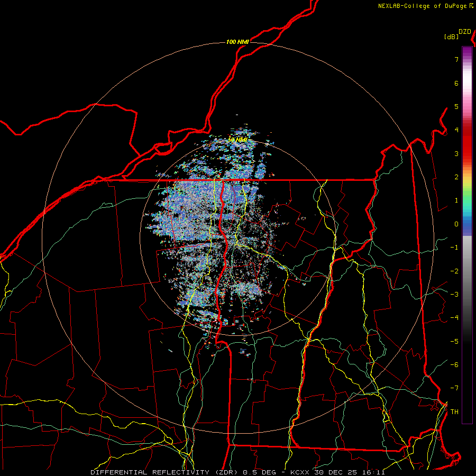The width and height of the screenshot is (476, 476).
Task: Click the 5 value on the color scale
Action: (456, 106)
